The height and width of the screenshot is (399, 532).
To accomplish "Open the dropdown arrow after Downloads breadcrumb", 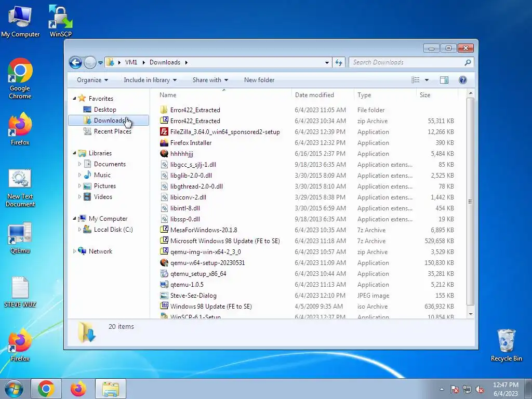I will 187,63.
